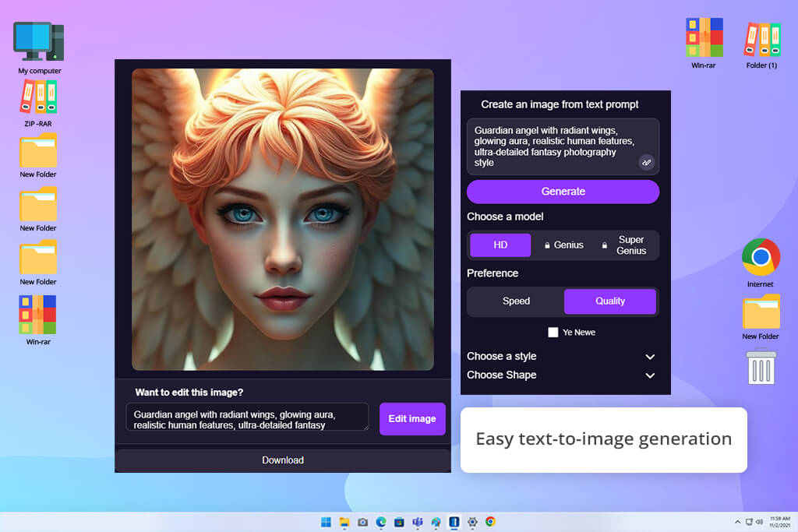Image resolution: width=798 pixels, height=532 pixels.
Task: Click the prompt enhance icon in text box
Action: [646, 162]
